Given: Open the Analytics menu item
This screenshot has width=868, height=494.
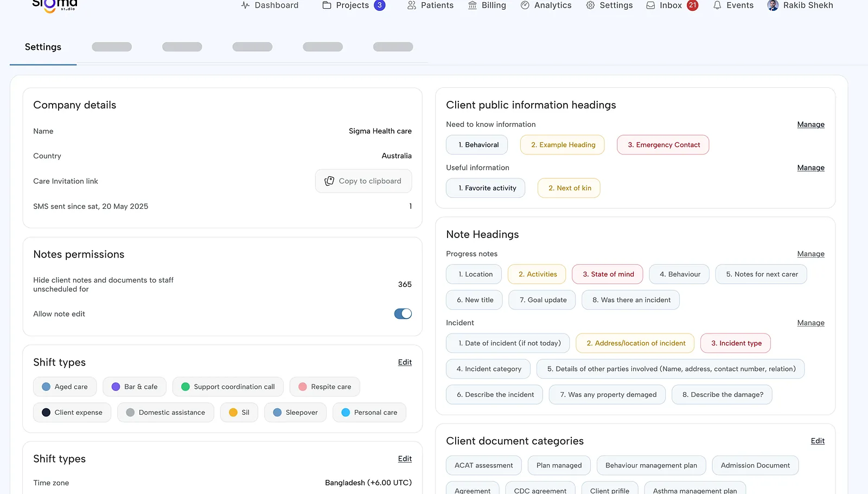Looking at the screenshot, I should 546,5.
